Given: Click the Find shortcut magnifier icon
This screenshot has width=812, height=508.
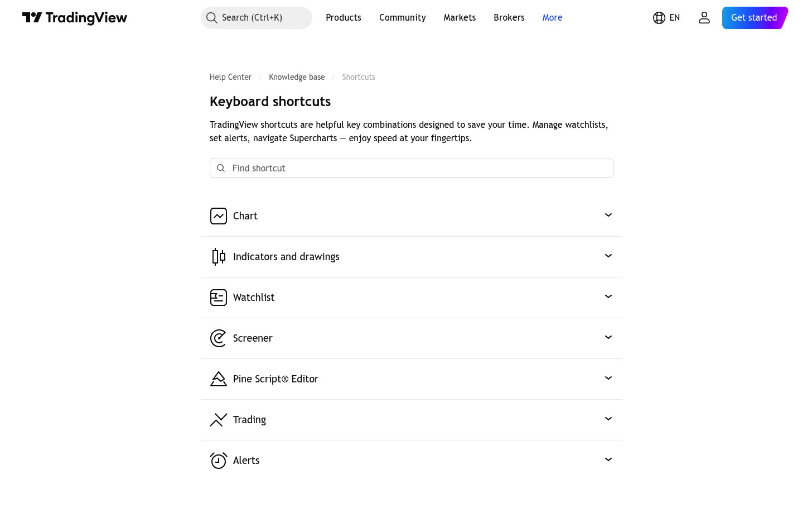Looking at the screenshot, I should (221, 168).
